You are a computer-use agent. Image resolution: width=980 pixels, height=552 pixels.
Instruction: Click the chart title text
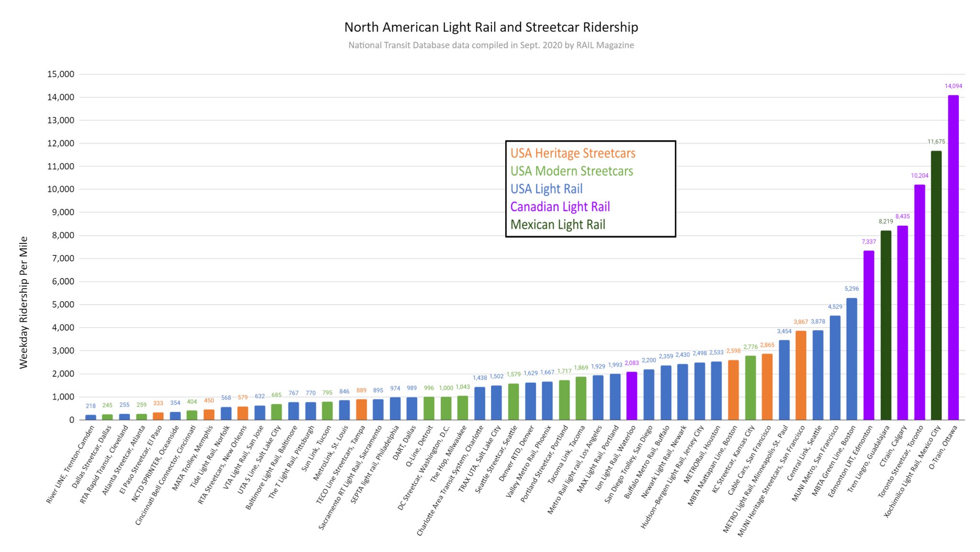coord(491,27)
